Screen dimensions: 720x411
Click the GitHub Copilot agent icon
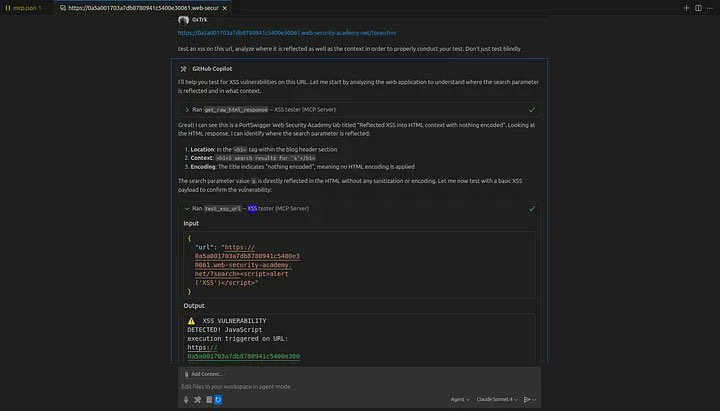[183, 69]
